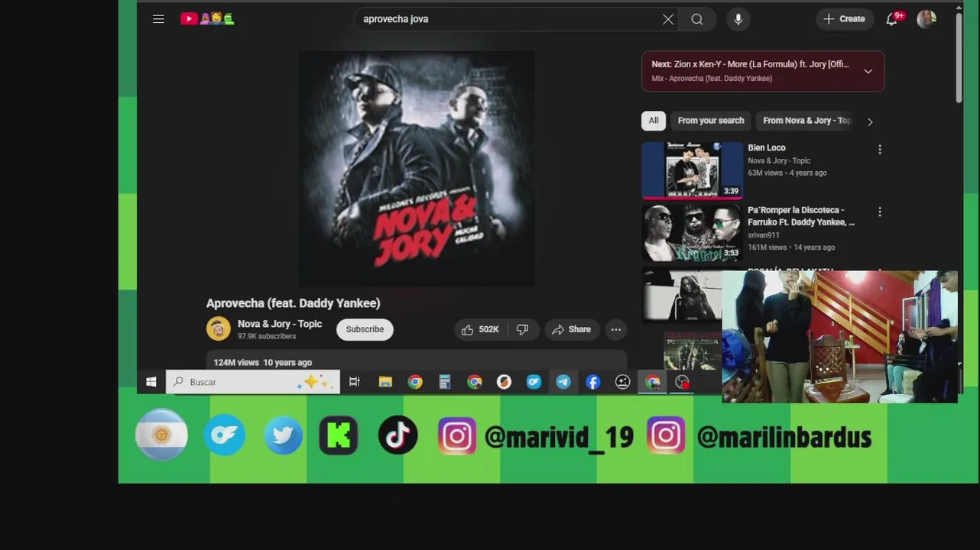Open the 'Nova & Jory - Topic' channel link

pos(280,324)
